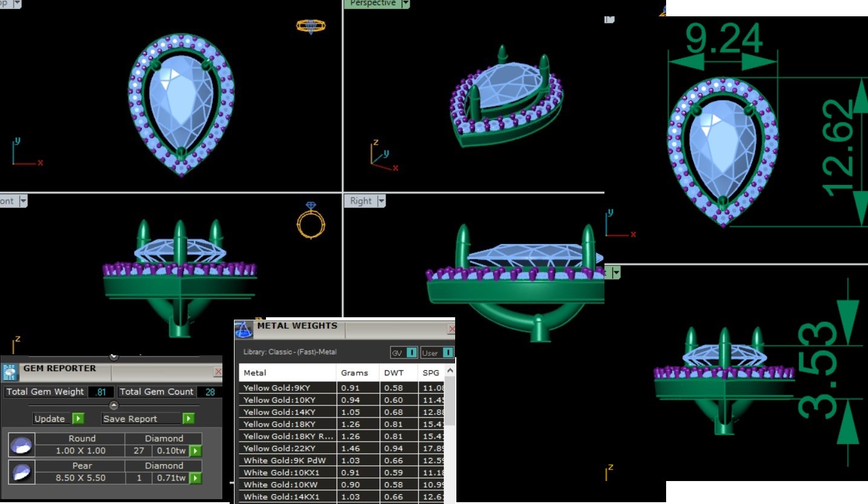Image resolution: width=868 pixels, height=504 pixels.
Task: Click the expand arrow above the Gem Reporter title
Action: (114, 357)
